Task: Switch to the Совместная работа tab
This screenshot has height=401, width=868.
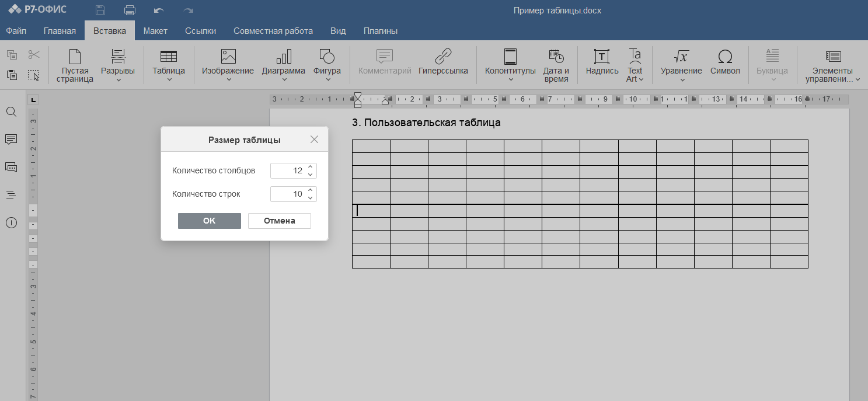Action: [273, 31]
